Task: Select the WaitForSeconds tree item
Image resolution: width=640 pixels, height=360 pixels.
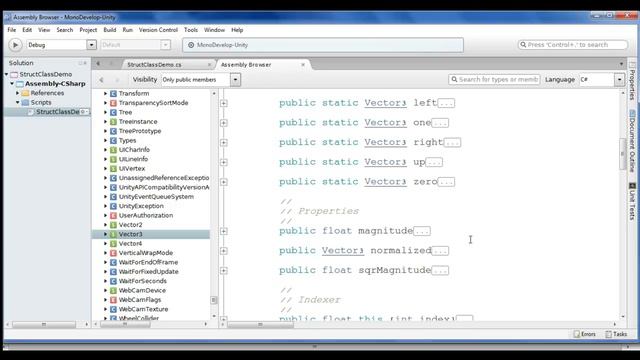Action: click(142, 281)
